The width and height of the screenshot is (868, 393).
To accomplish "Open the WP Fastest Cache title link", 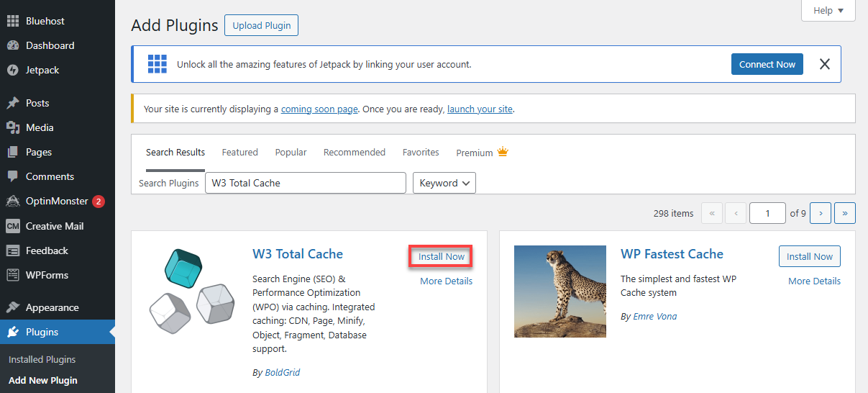I will tap(672, 254).
